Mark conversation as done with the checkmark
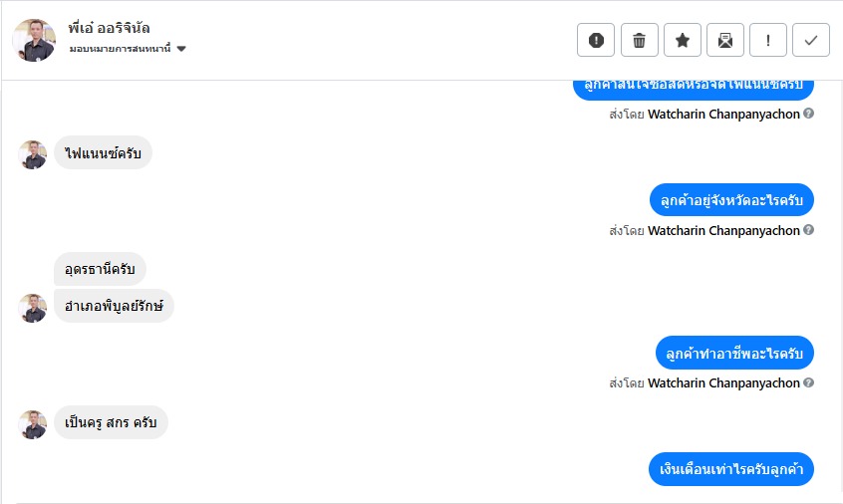 click(811, 40)
